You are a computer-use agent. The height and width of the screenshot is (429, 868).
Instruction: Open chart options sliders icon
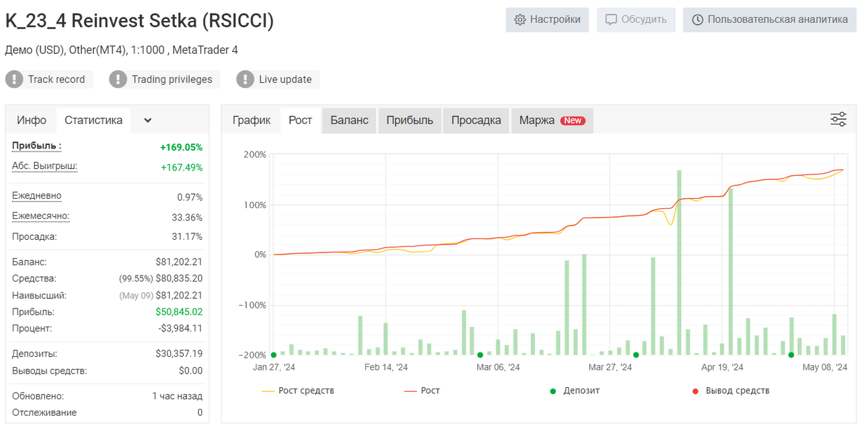(838, 120)
